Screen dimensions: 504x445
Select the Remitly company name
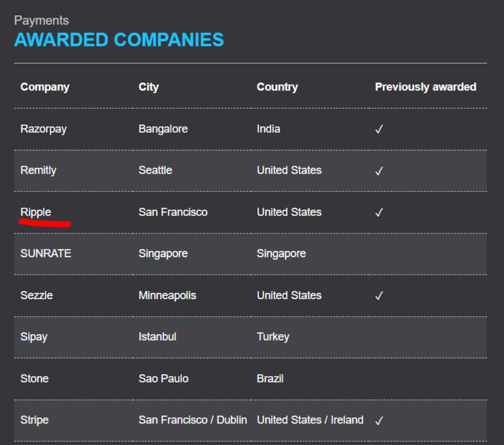pyautogui.click(x=38, y=170)
